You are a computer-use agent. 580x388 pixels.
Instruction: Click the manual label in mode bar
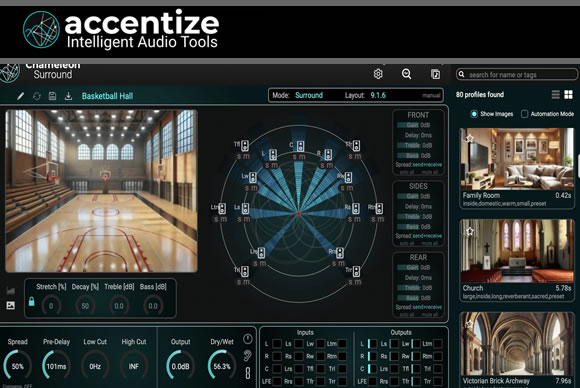coord(431,96)
